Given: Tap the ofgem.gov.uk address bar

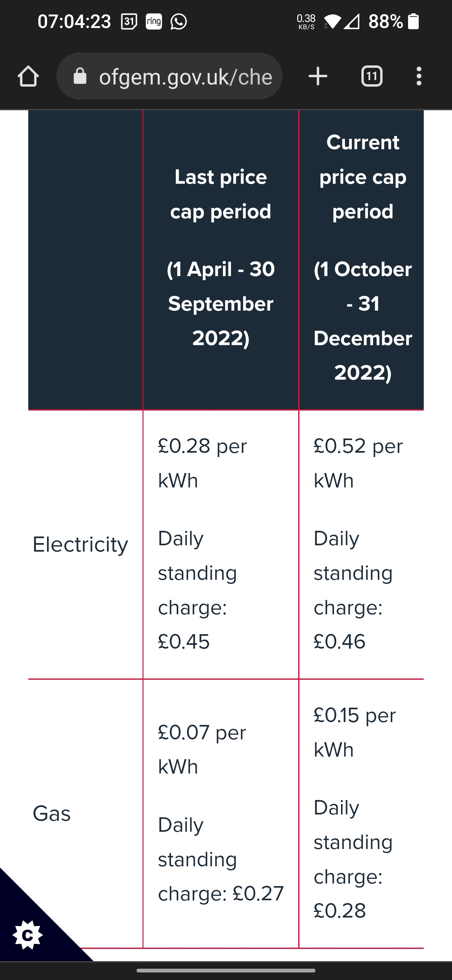Looking at the screenshot, I should 185,77.
